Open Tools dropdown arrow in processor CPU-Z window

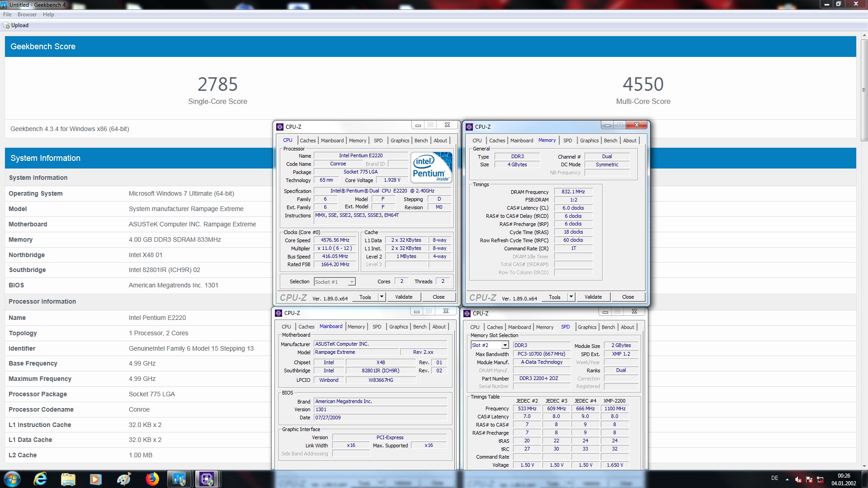pyautogui.click(x=382, y=297)
